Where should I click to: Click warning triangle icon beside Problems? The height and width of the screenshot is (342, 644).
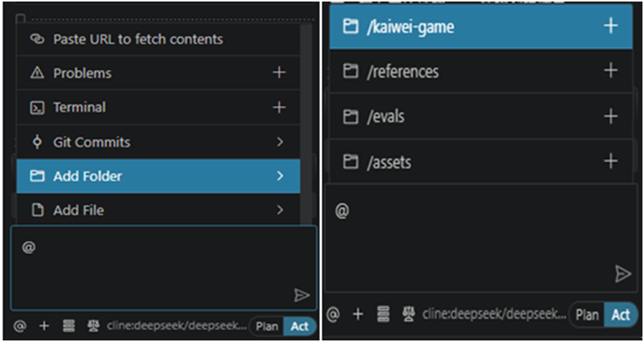click(37, 73)
